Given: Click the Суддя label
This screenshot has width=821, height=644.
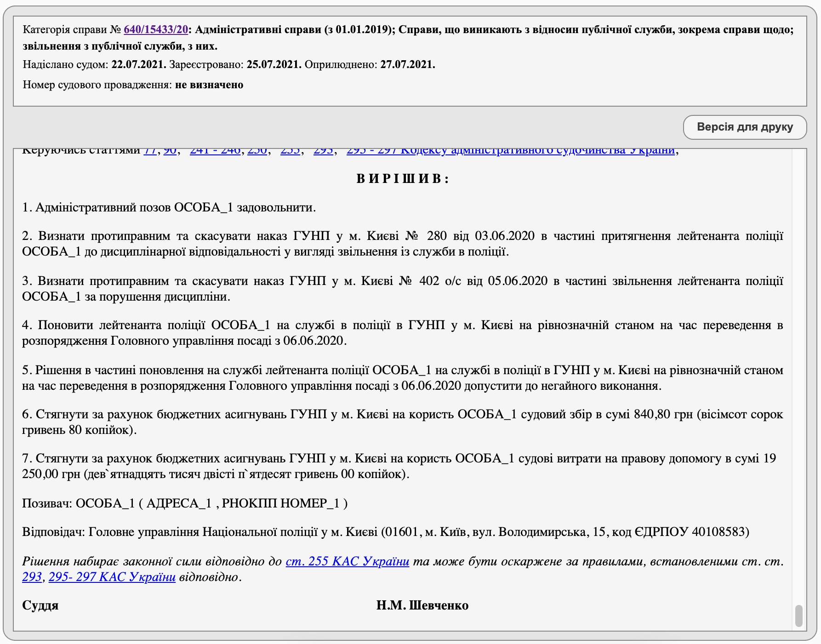Looking at the screenshot, I should 40,605.
